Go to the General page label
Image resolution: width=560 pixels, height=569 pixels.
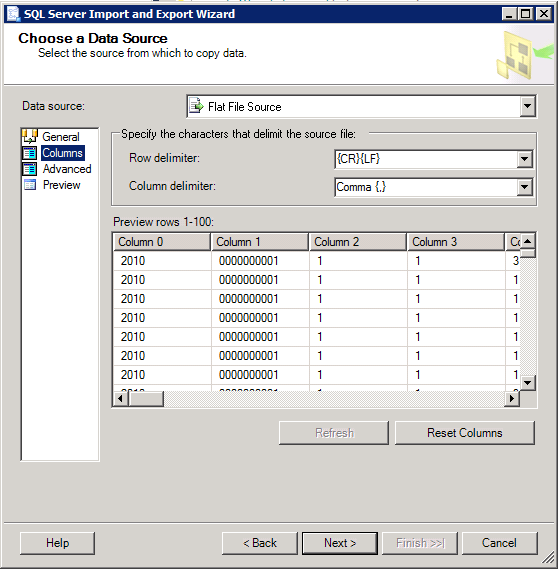pyautogui.click(x=61, y=137)
